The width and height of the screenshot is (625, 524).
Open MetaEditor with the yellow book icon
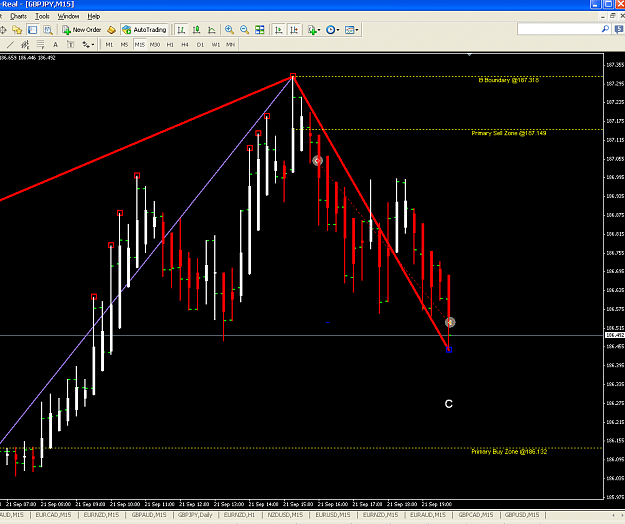(x=112, y=30)
